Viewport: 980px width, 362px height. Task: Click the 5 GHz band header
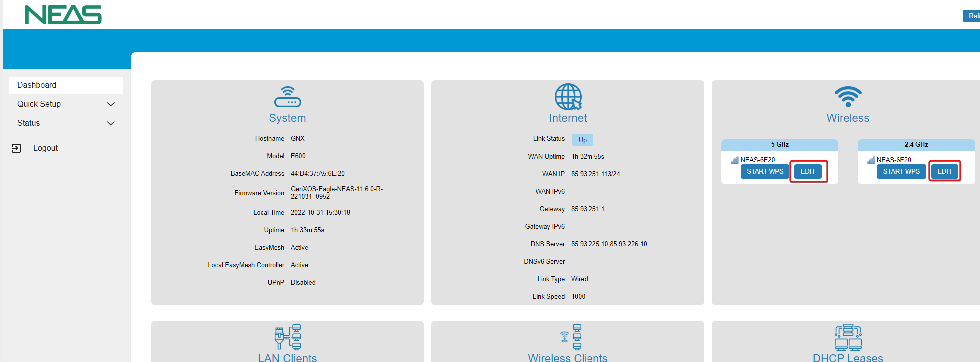pyautogui.click(x=780, y=145)
